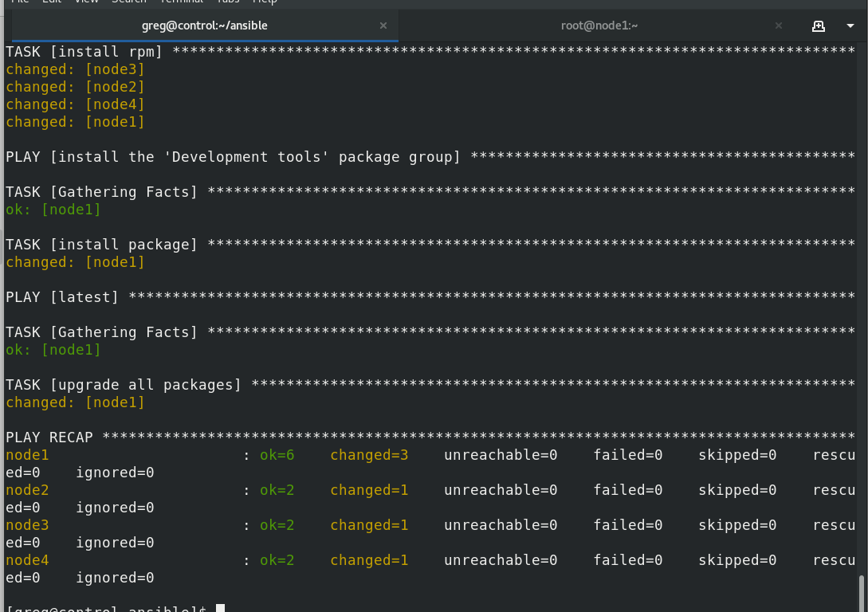Screen dimensions: 868x612
Task: Click 'changed=3' in node1 recap row
Action: pos(369,455)
